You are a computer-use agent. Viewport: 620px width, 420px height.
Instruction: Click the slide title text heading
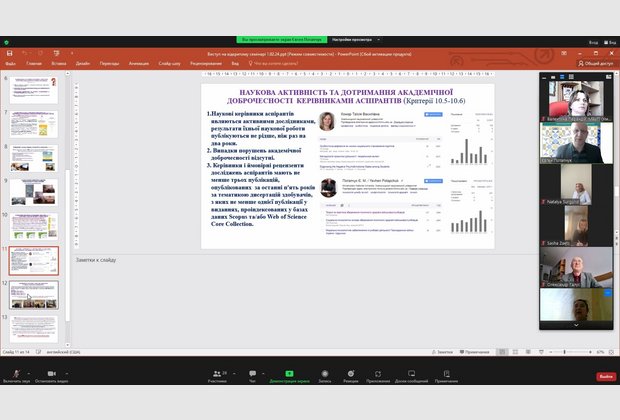coord(346,96)
